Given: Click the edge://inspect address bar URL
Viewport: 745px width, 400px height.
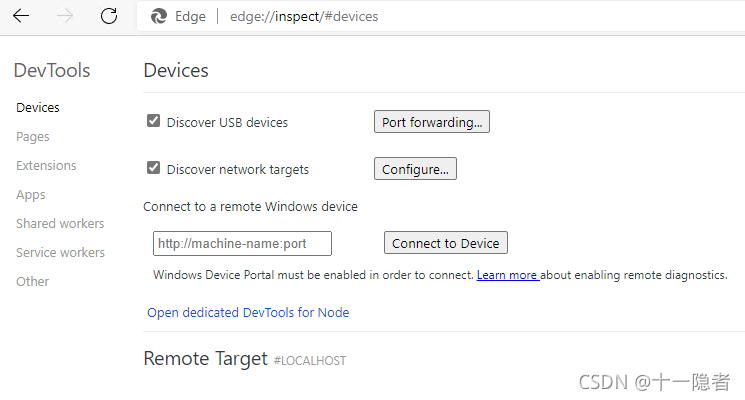Looking at the screenshot, I should [304, 16].
